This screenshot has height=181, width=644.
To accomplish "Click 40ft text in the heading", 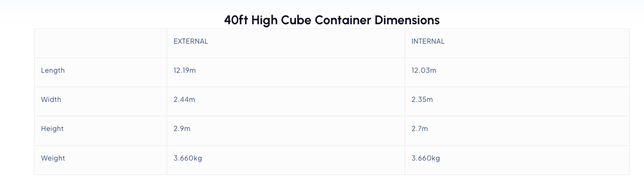I will tap(236, 20).
